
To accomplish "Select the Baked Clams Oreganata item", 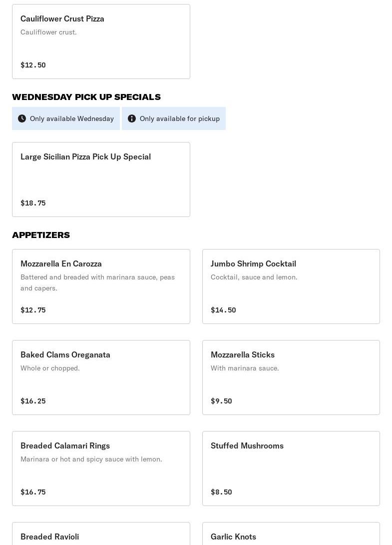I will coord(101,377).
